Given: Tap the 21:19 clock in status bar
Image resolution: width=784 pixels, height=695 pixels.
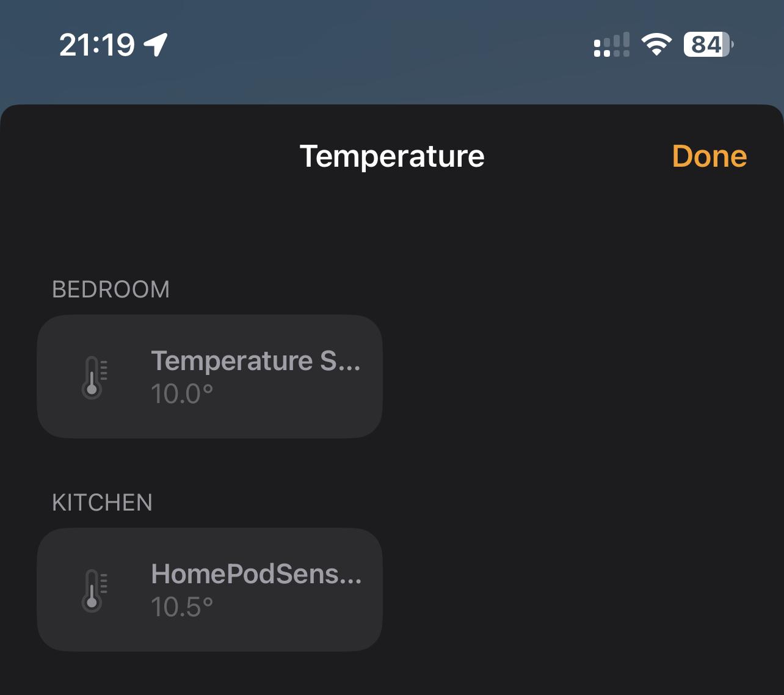Looking at the screenshot, I should pyautogui.click(x=96, y=45).
